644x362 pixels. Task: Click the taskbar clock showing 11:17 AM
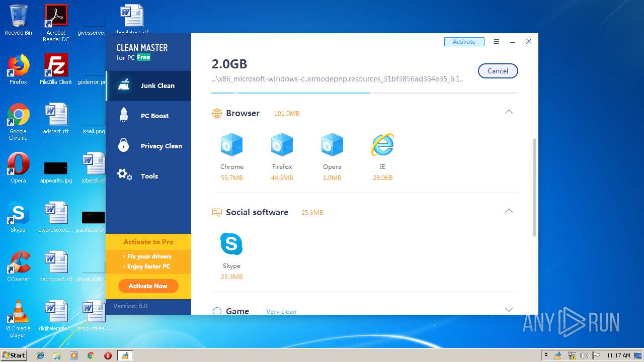618,355
